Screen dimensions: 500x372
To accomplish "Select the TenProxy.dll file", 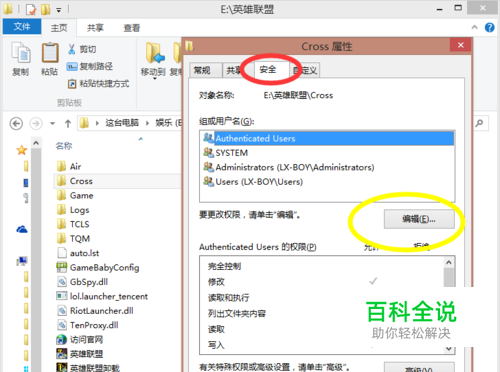I will 88,325.
